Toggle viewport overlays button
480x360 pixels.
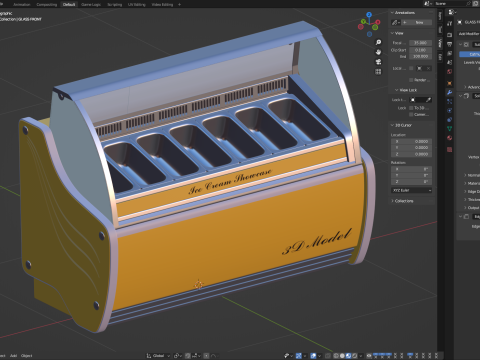[x=313, y=356]
